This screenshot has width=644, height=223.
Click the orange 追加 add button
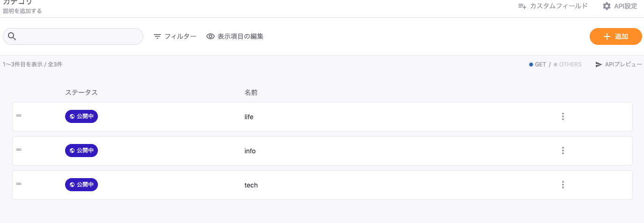point(615,36)
